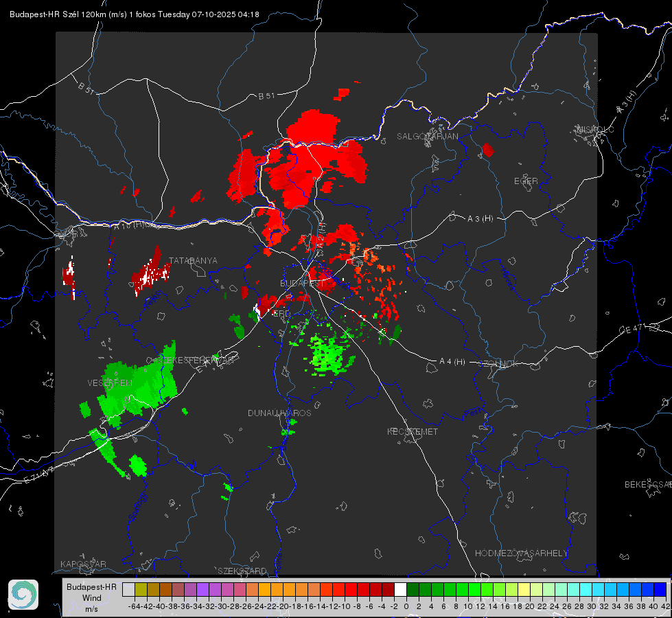Pick the cyan swatch between 28 and 30
This screenshot has width=672, height=618.
click(586, 589)
